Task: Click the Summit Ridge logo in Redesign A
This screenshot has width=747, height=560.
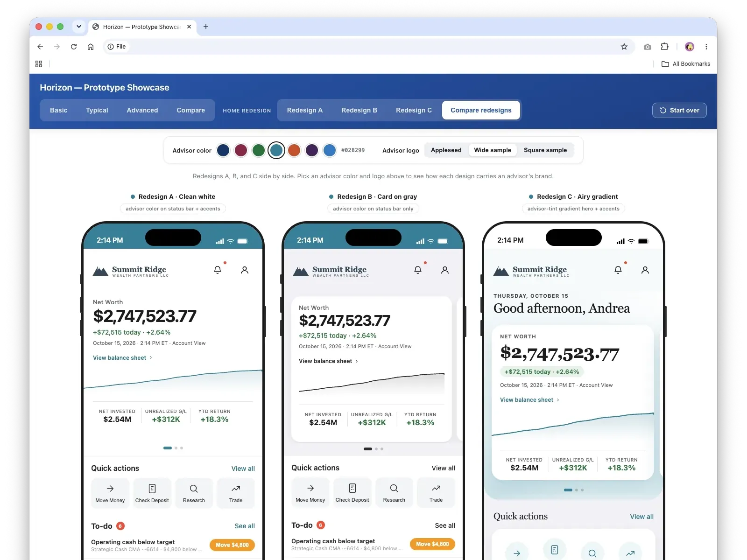Action: (131, 271)
